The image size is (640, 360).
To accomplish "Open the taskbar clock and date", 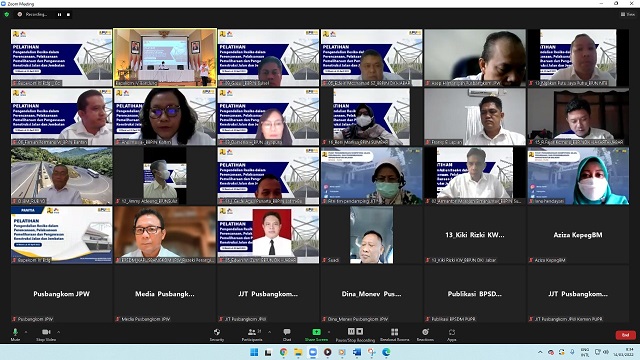I will [x=624, y=352].
